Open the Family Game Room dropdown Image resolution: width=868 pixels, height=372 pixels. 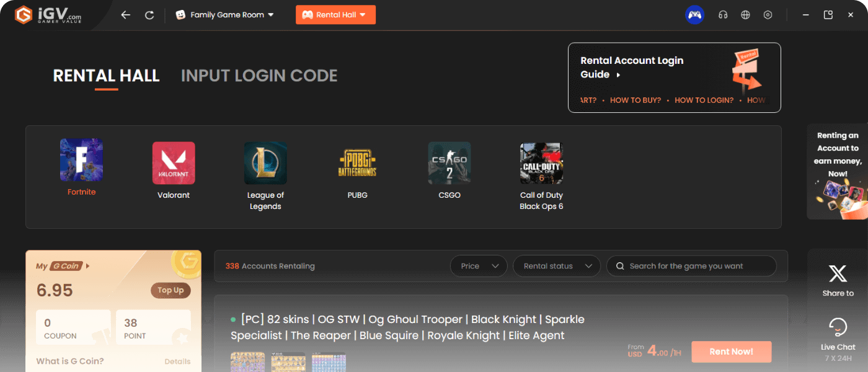pyautogui.click(x=225, y=15)
